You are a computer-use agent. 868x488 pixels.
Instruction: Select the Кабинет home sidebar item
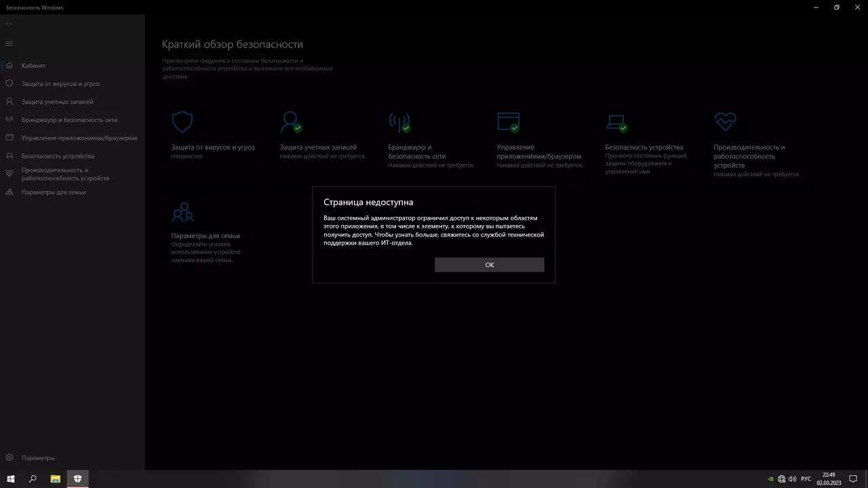[x=33, y=66]
